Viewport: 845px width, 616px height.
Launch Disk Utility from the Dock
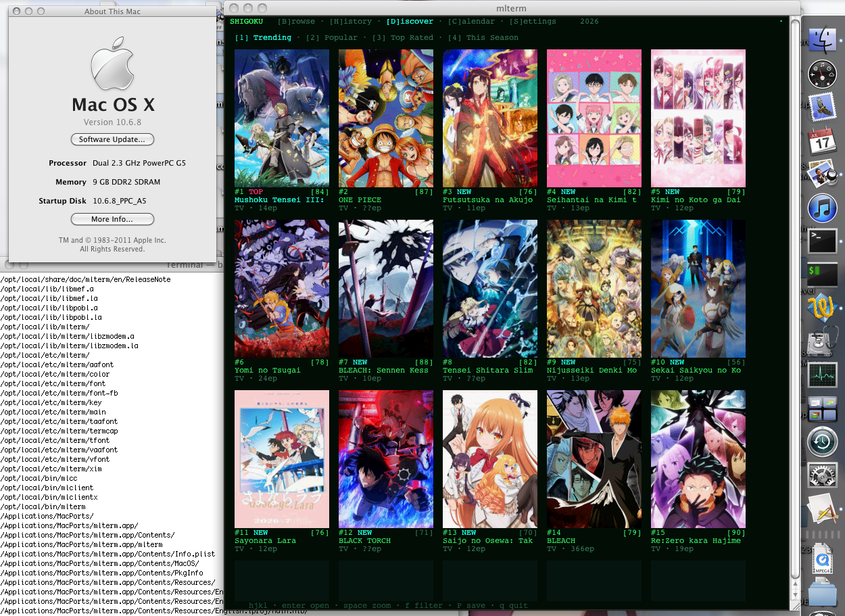pos(823,342)
